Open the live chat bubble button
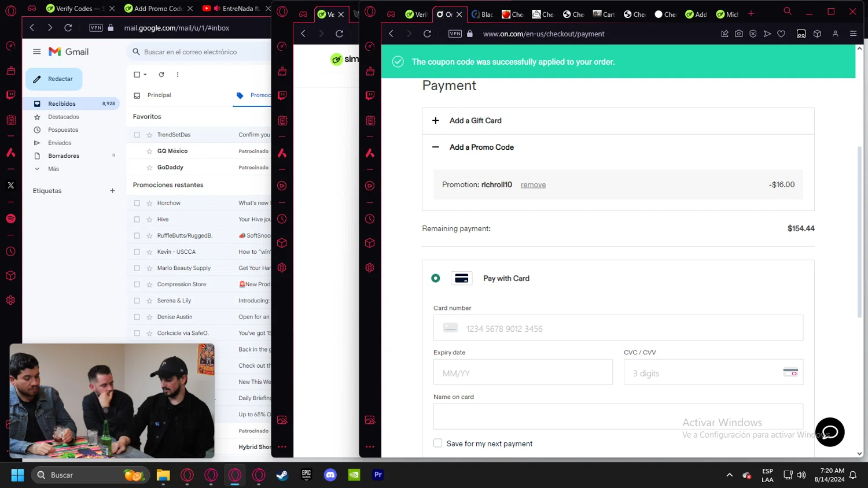The height and width of the screenshot is (488, 868). coord(830,432)
